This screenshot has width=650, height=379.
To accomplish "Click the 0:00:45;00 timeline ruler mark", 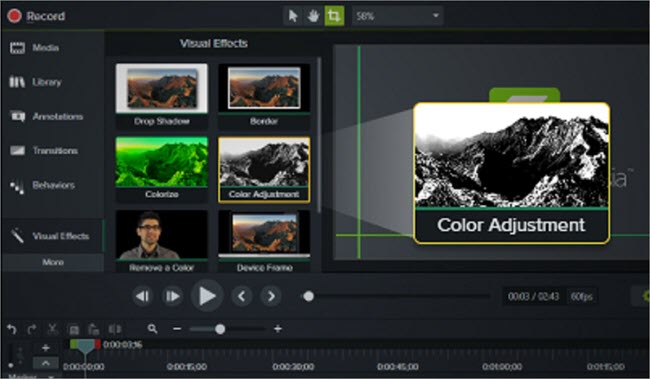I will [398, 367].
